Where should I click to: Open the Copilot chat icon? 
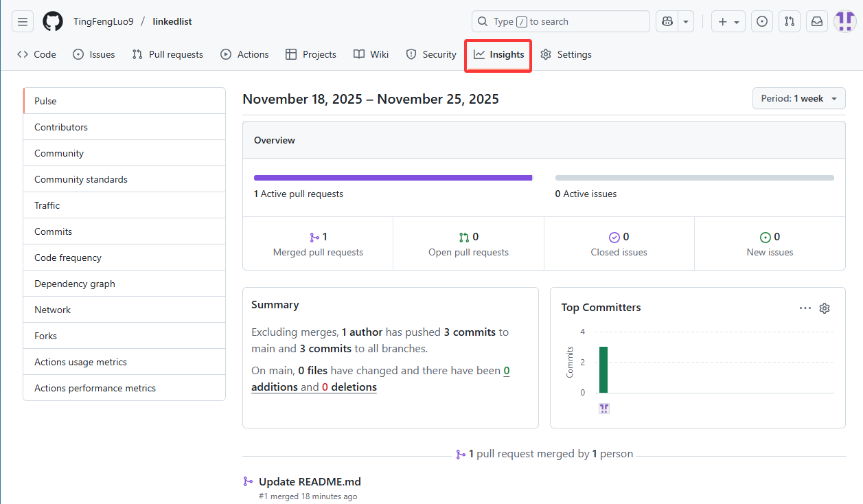click(667, 21)
